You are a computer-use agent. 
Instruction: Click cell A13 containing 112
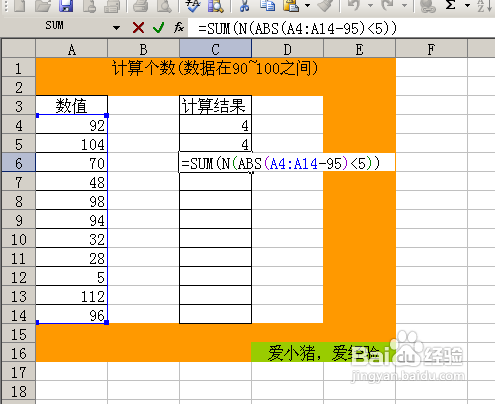(72, 296)
